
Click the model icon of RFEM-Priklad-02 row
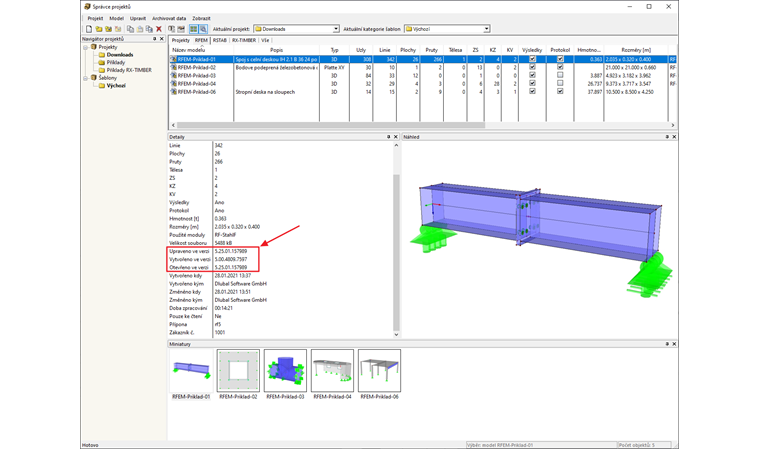point(173,67)
